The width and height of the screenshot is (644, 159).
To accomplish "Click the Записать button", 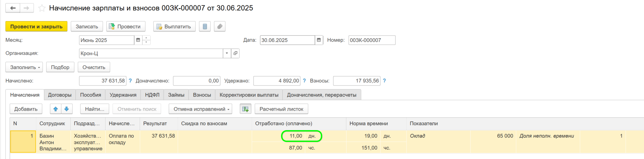I will [x=87, y=26].
